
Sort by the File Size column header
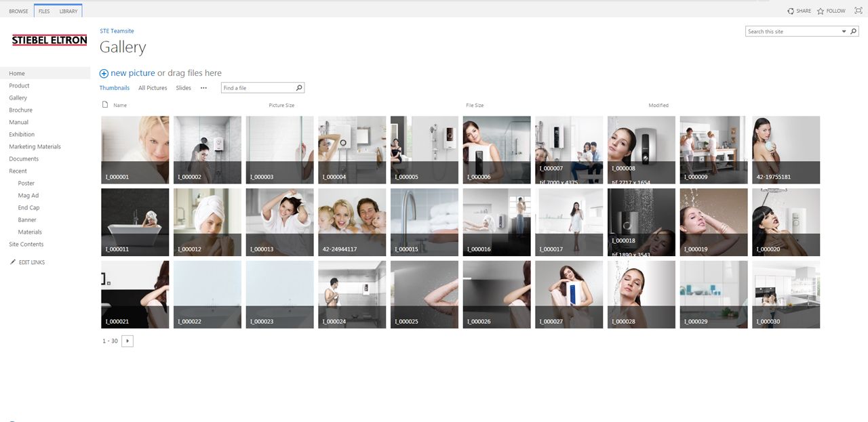[x=475, y=105]
